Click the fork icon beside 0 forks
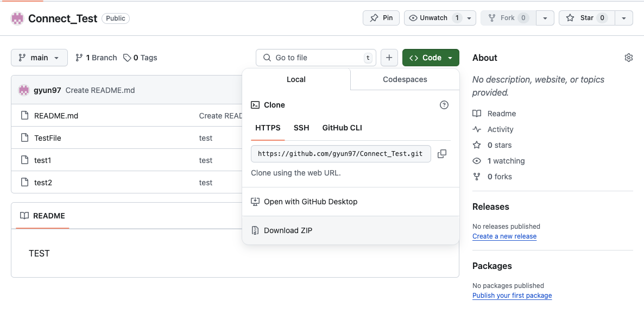The width and height of the screenshot is (644, 313). coord(477,177)
